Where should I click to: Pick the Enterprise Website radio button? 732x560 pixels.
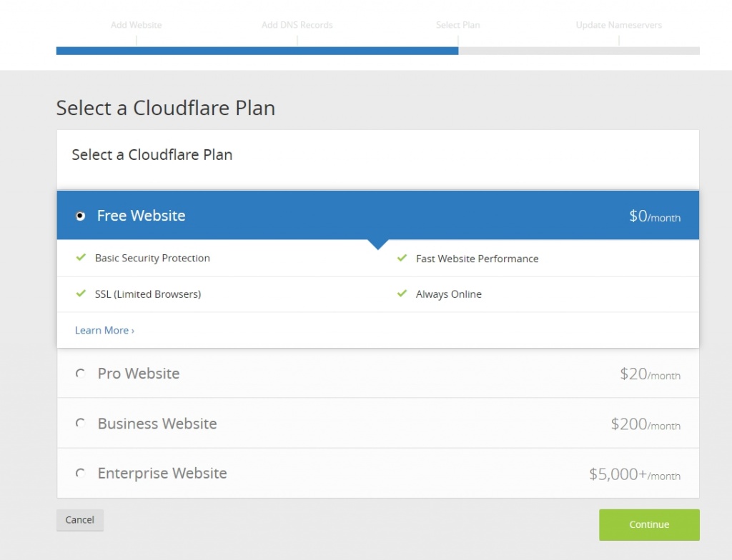point(80,473)
